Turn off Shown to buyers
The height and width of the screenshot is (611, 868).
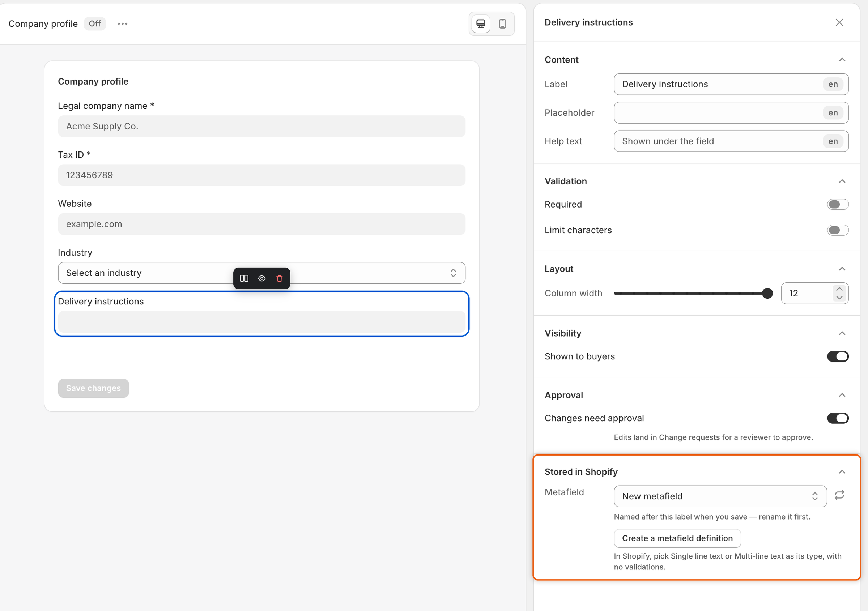838,356
